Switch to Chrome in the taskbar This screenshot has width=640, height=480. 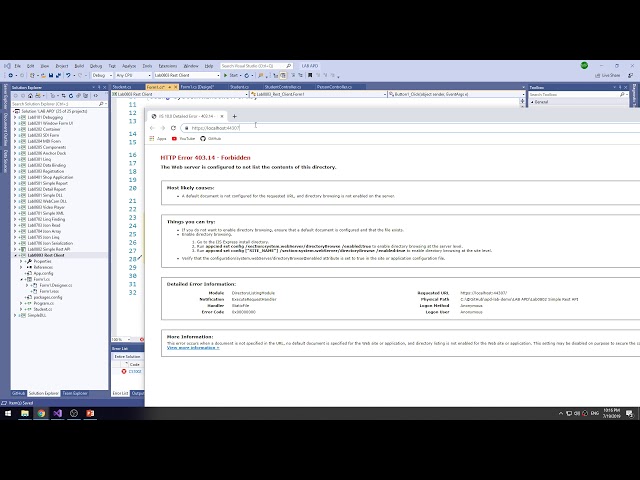coord(41,413)
